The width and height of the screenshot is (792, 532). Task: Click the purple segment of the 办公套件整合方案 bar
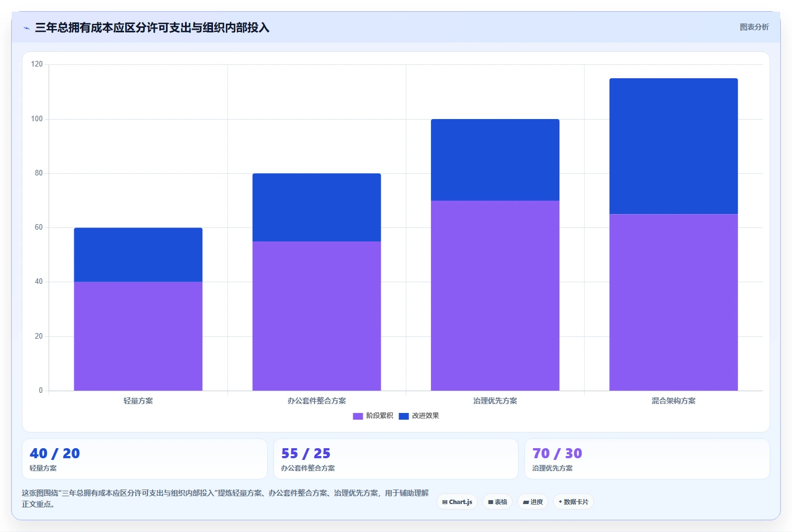pyautogui.click(x=316, y=316)
